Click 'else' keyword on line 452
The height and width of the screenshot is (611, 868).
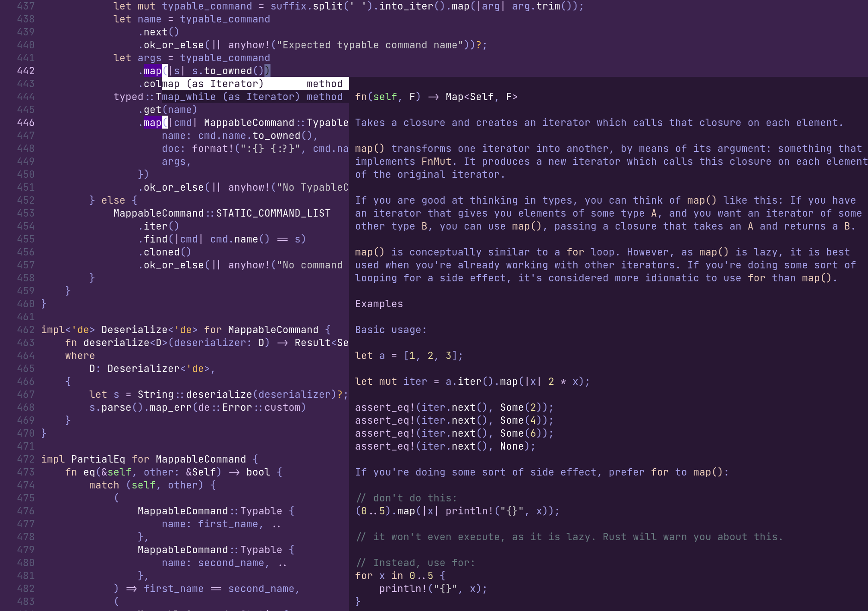113,200
